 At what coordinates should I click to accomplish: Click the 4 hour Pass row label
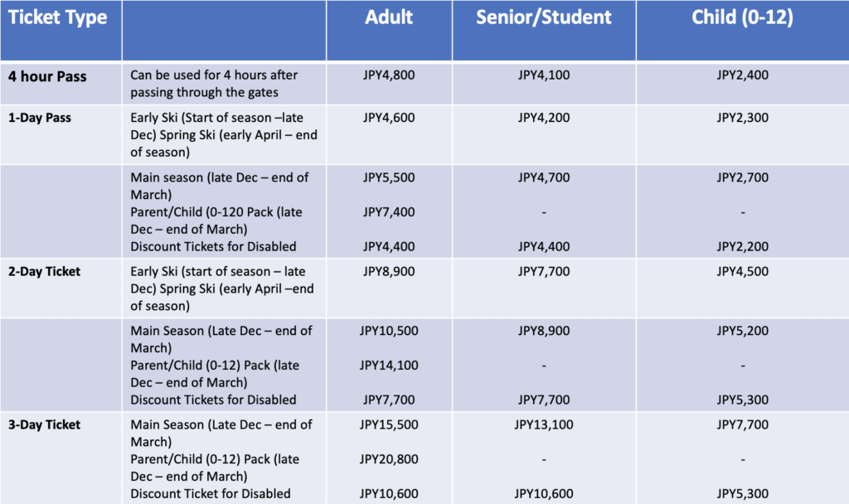click(47, 75)
